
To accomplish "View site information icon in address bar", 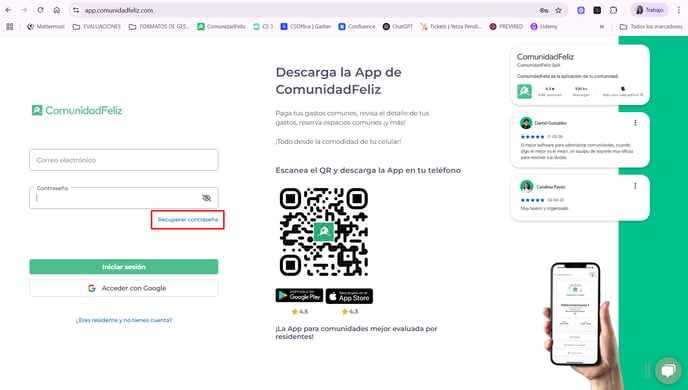I will (76, 10).
